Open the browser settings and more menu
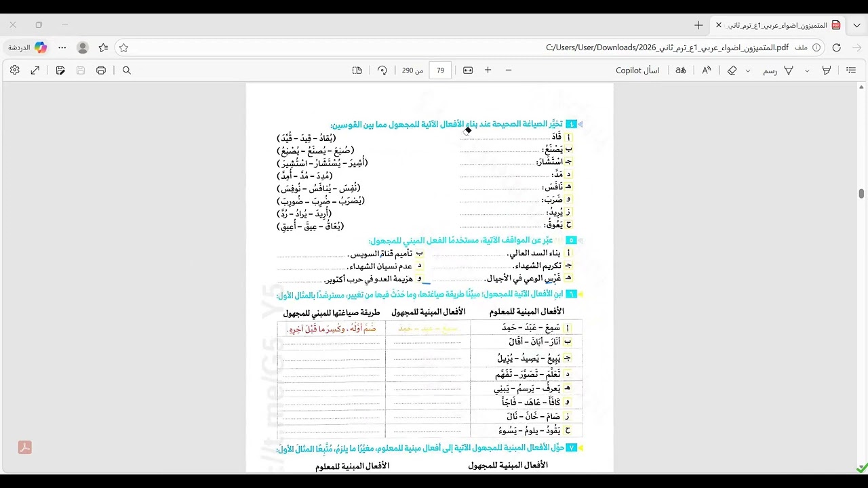The image size is (868, 488). pos(62,47)
